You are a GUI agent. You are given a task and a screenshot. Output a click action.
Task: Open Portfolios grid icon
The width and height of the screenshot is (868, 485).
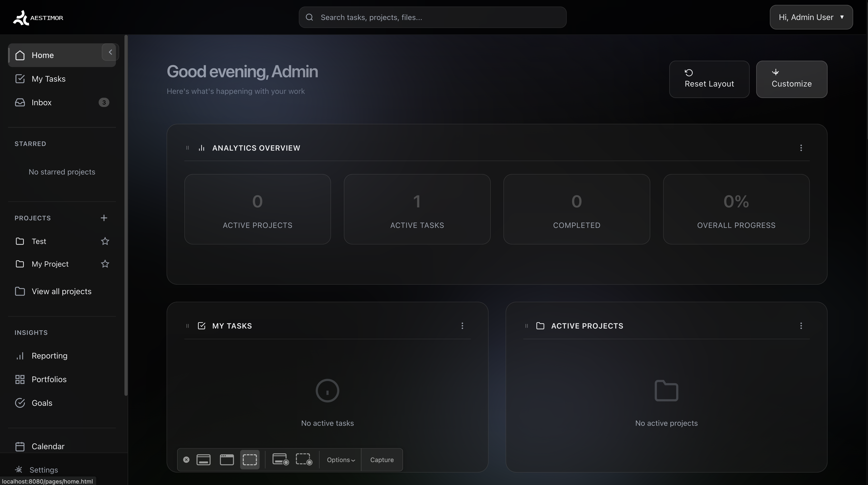tap(20, 379)
